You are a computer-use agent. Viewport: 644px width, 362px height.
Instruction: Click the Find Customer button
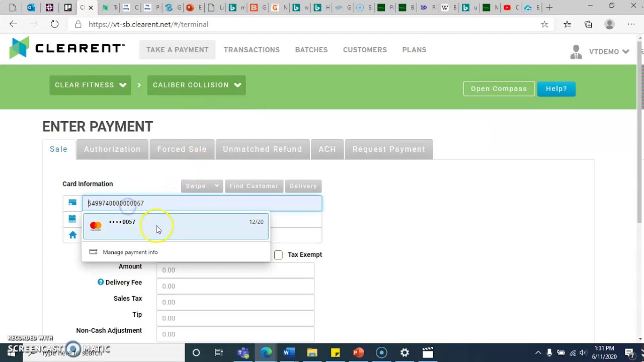coord(254,186)
